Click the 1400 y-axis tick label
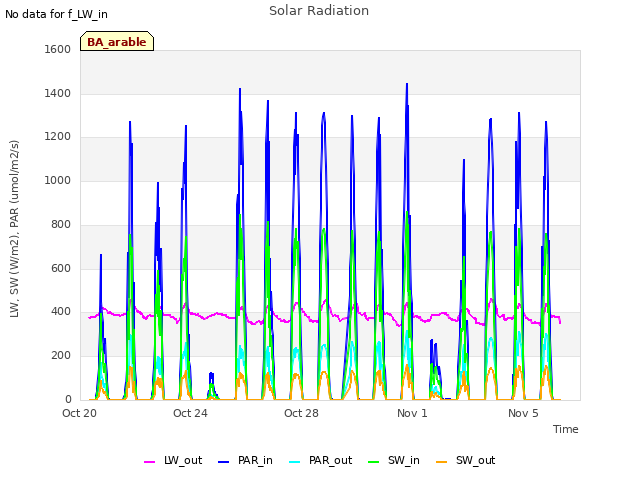Viewport: 640px width, 480px height. point(58,93)
